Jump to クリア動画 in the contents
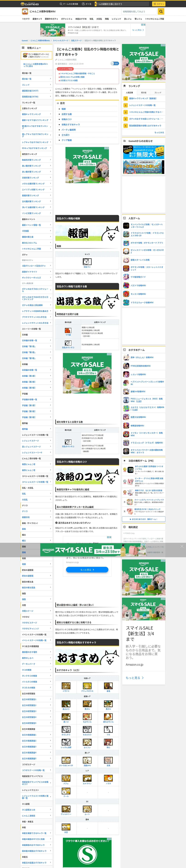The image size is (186, 868). 66,140
